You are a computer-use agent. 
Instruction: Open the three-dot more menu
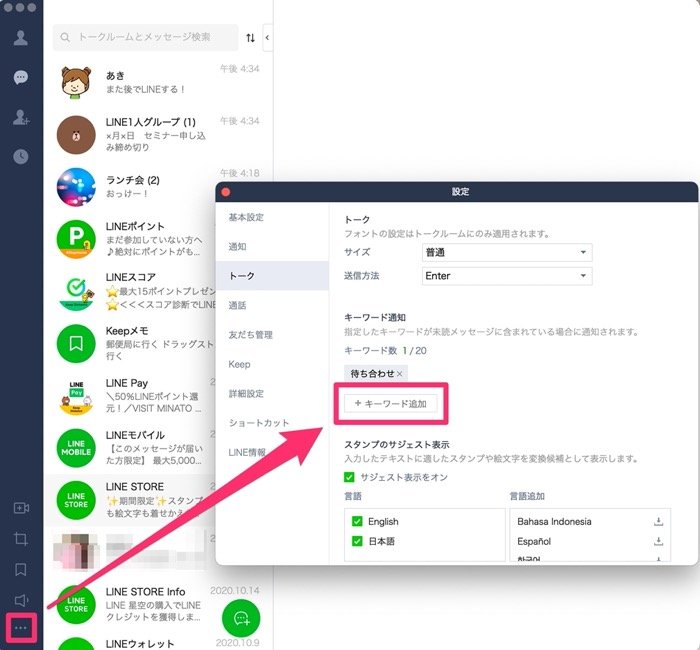tap(21, 628)
